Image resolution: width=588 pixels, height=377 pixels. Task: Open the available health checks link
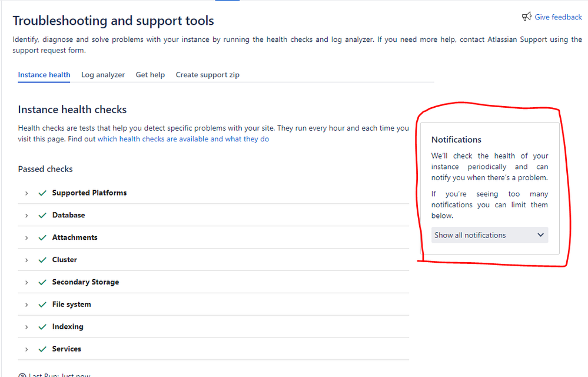pyautogui.click(x=183, y=139)
